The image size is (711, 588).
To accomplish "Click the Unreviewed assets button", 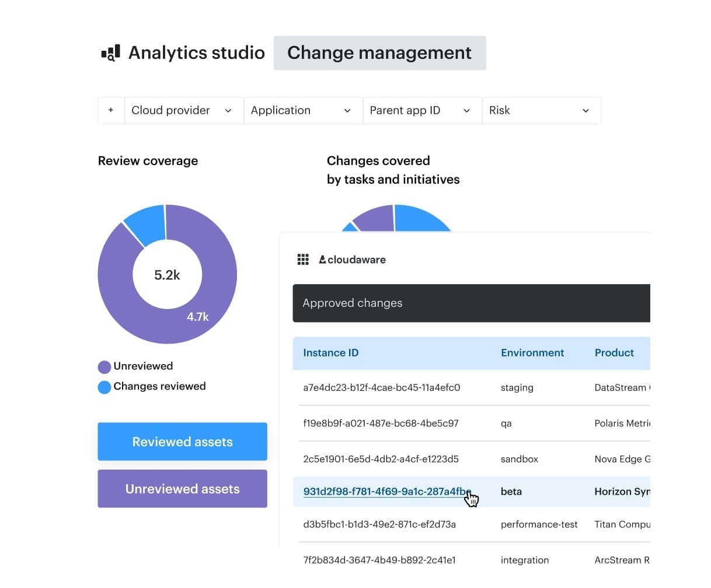I will point(182,489).
